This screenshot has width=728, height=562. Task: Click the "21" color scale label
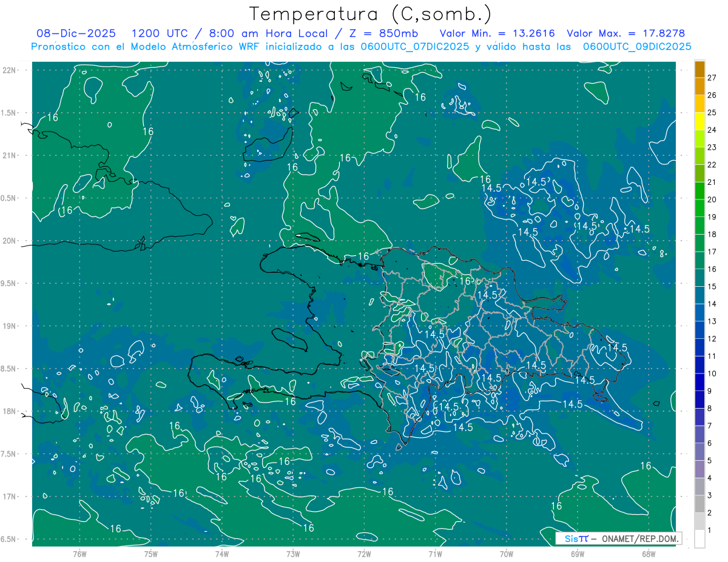tap(712, 182)
